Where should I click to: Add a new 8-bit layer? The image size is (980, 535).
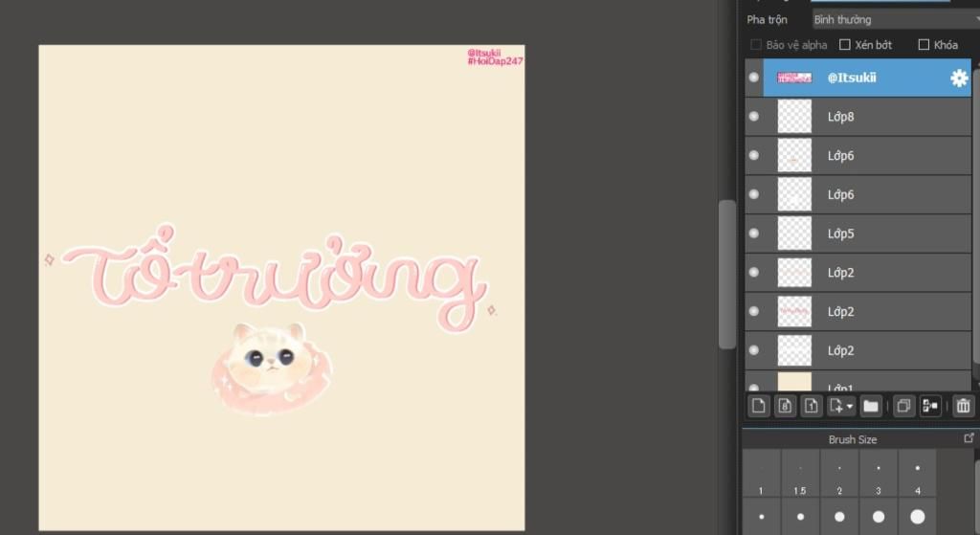click(785, 406)
